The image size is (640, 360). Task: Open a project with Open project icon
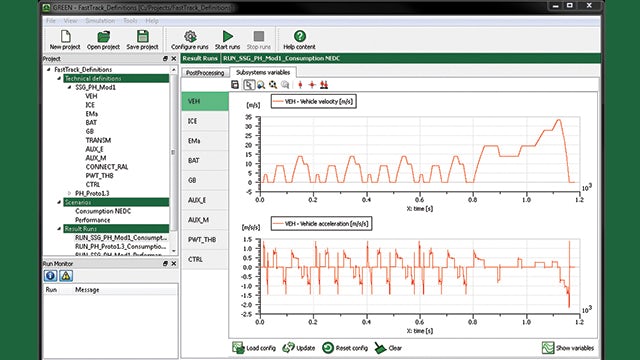point(103,36)
